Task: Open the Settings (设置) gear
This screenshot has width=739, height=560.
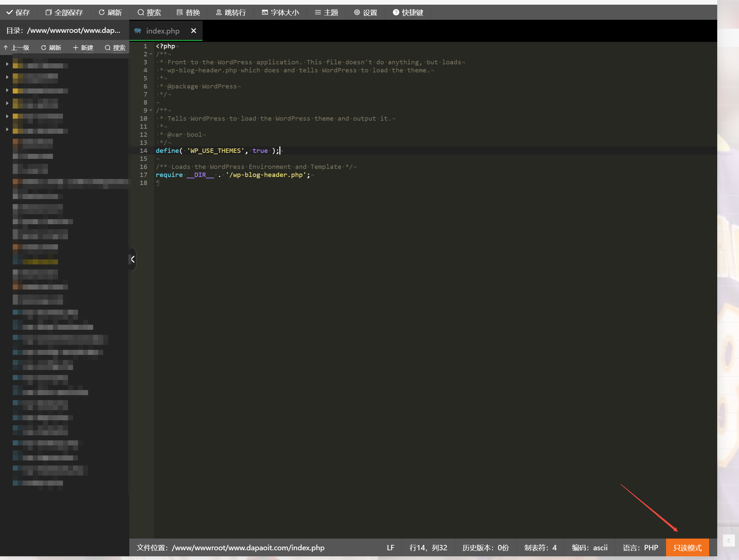Action: point(357,12)
